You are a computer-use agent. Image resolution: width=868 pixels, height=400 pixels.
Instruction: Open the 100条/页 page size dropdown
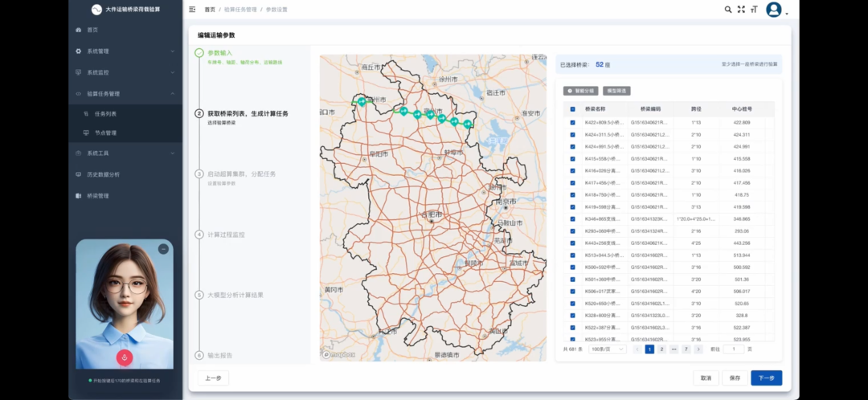(607, 349)
